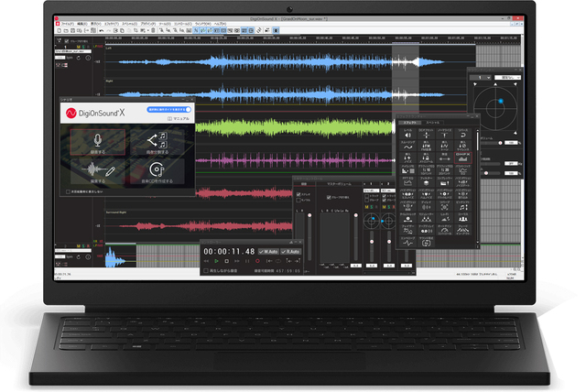
Task: Open the preset dropdown in surround panner
Action: pos(510,79)
